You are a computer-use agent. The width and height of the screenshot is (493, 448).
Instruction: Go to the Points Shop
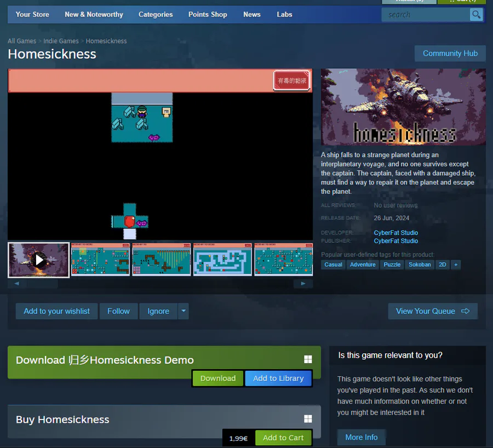[208, 14]
